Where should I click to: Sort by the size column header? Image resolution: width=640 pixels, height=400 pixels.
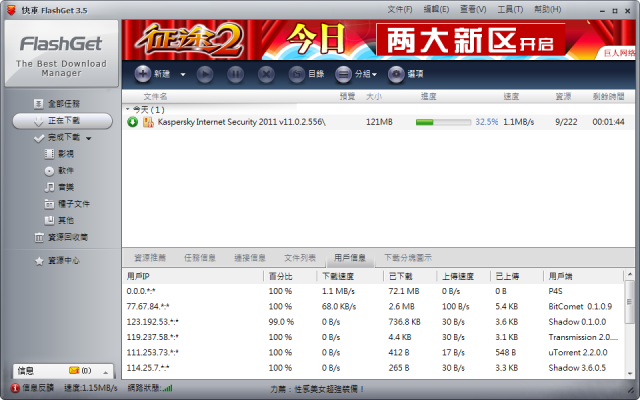[x=374, y=97]
